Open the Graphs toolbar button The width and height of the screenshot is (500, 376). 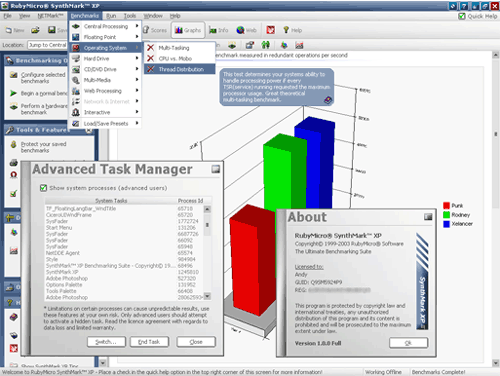tap(188, 30)
